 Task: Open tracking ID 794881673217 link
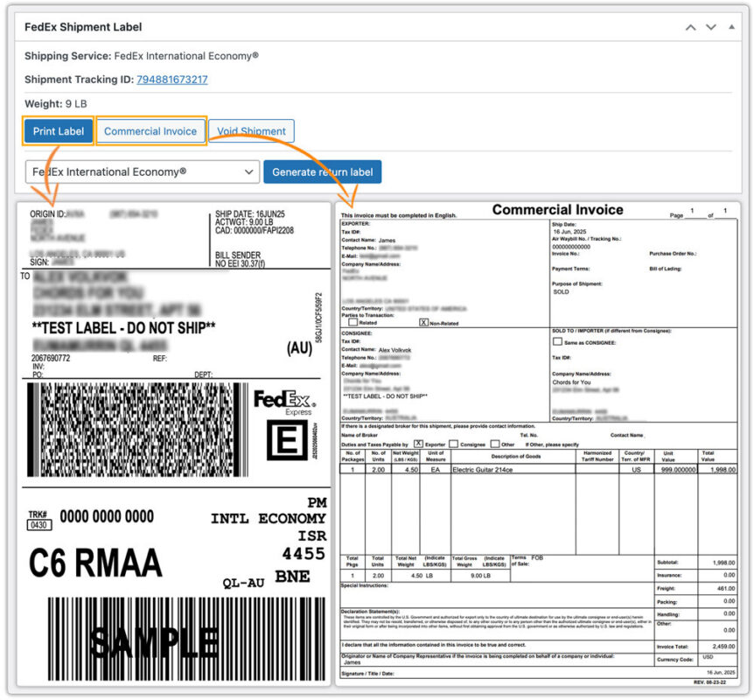click(172, 80)
